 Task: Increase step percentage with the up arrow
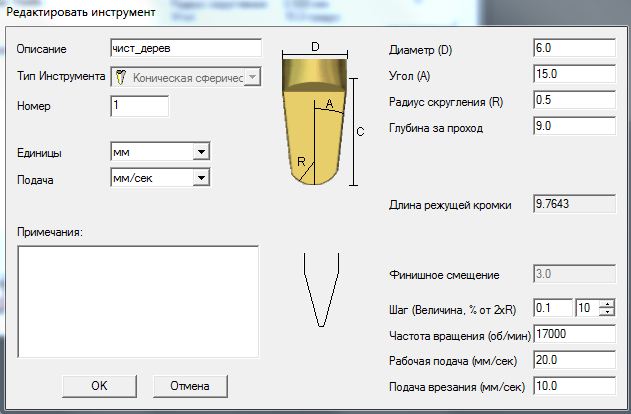coord(606,303)
